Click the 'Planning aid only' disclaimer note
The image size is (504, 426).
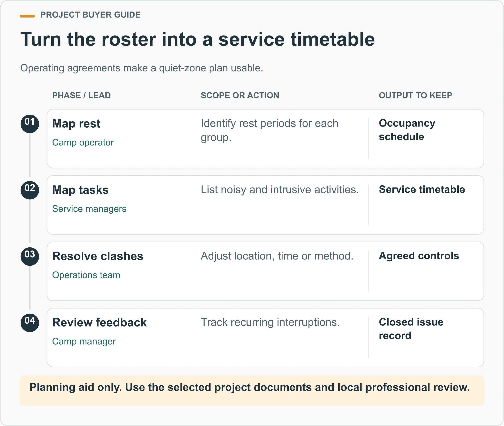pos(252,391)
